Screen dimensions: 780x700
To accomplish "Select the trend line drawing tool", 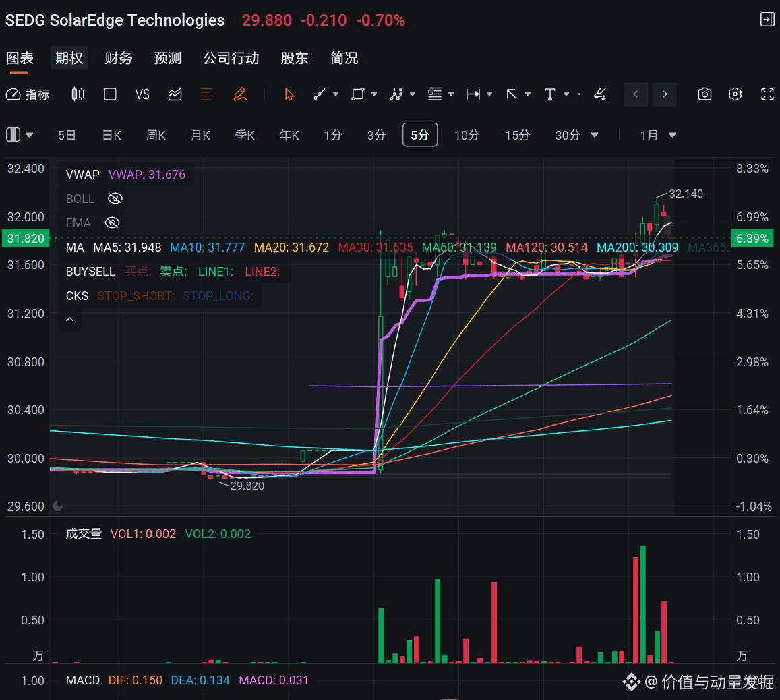I will pyautogui.click(x=320, y=94).
